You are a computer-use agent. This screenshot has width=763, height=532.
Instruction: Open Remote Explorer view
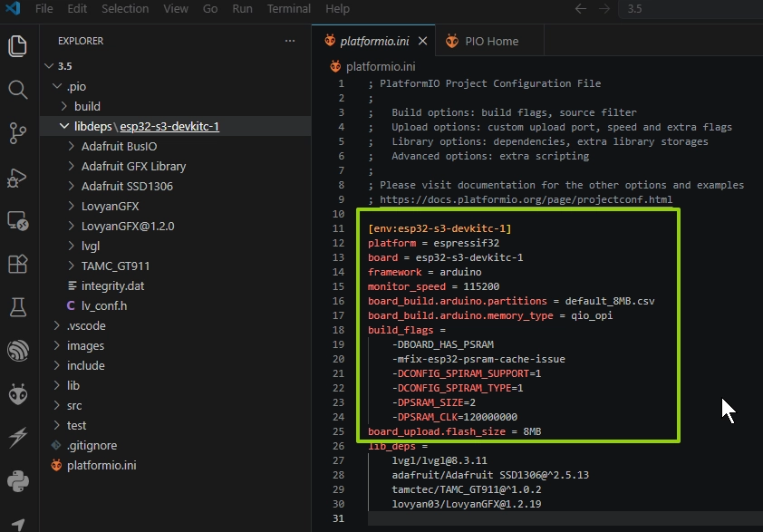click(x=18, y=221)
